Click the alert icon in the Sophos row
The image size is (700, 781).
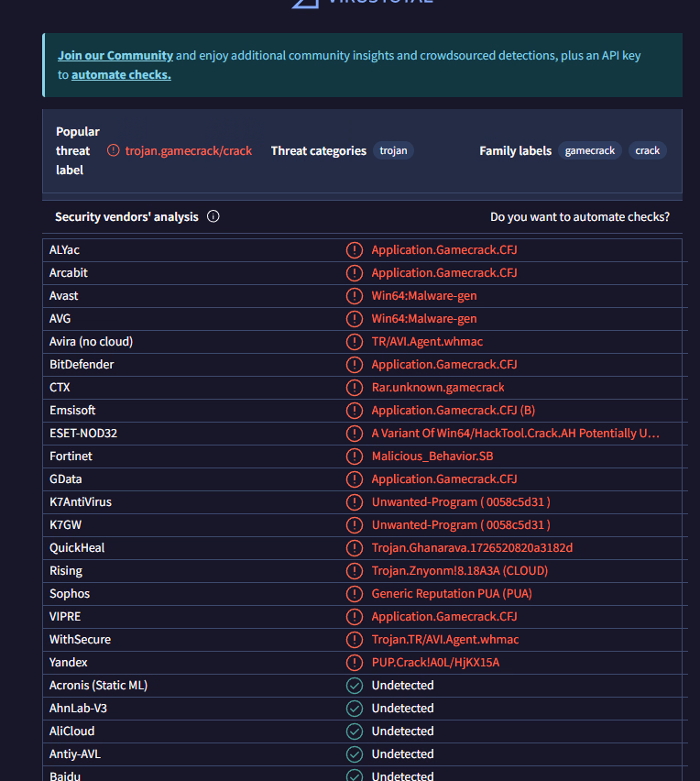point(355,593)
